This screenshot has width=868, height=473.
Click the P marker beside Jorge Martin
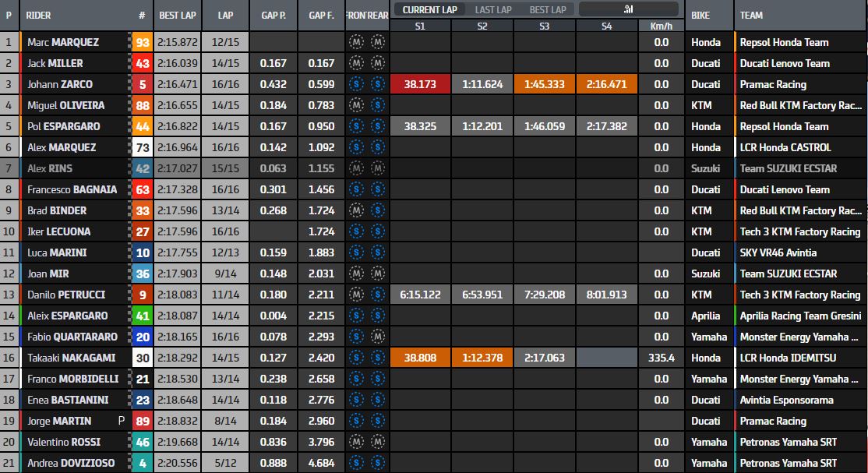122,421
